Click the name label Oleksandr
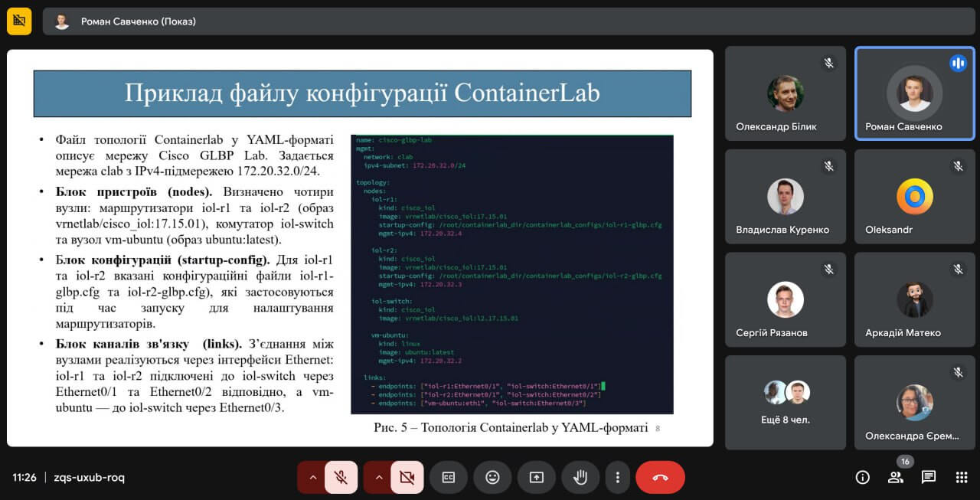The width and height of the screenshot is (980, 500). (889, 230)
